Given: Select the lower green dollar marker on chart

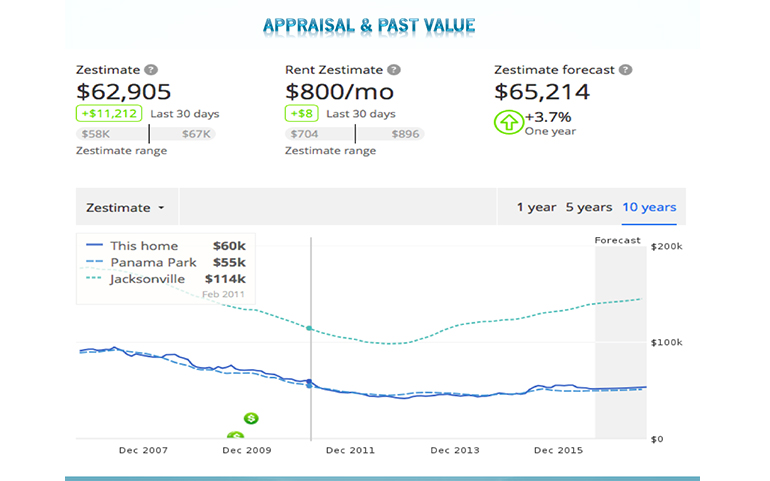Looking at the screenshot, I should (235, 436).
